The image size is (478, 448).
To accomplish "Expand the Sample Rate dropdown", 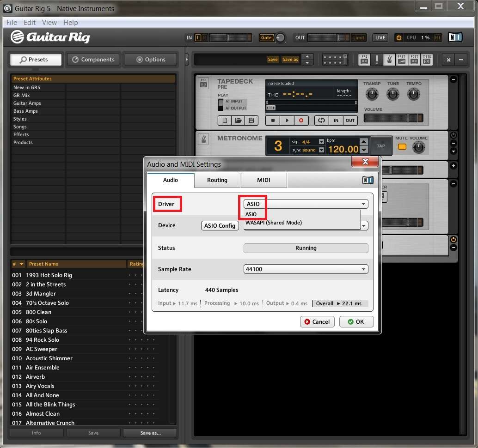I will click(x=306, y=269).
